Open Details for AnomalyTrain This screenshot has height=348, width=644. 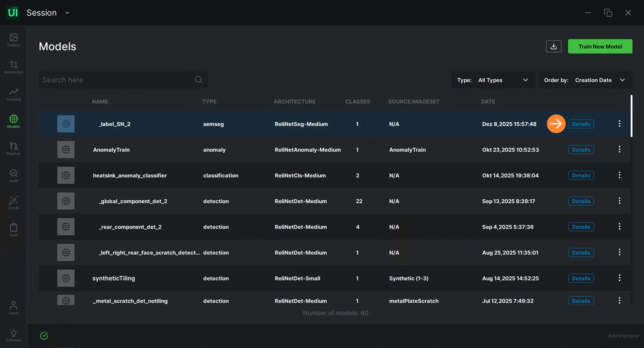point(581,150)
